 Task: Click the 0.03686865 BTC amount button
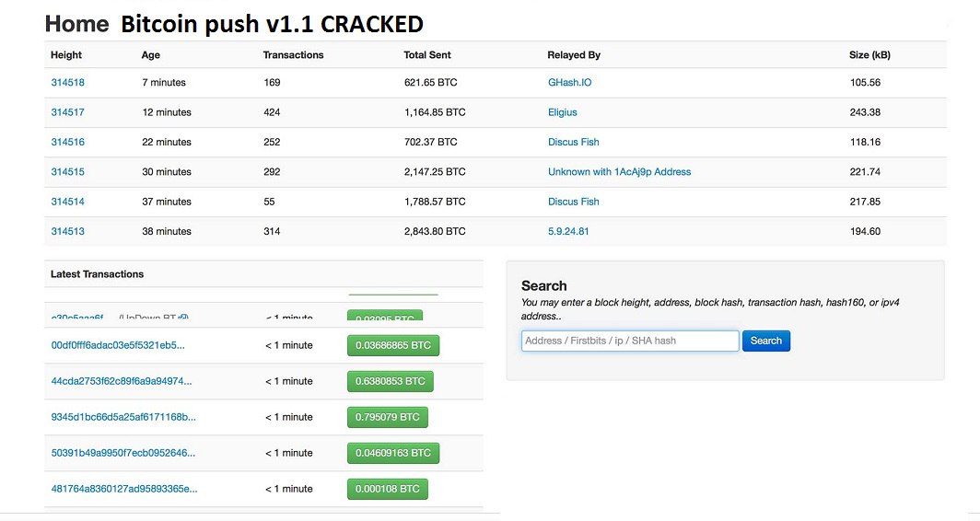pos(393,345)
